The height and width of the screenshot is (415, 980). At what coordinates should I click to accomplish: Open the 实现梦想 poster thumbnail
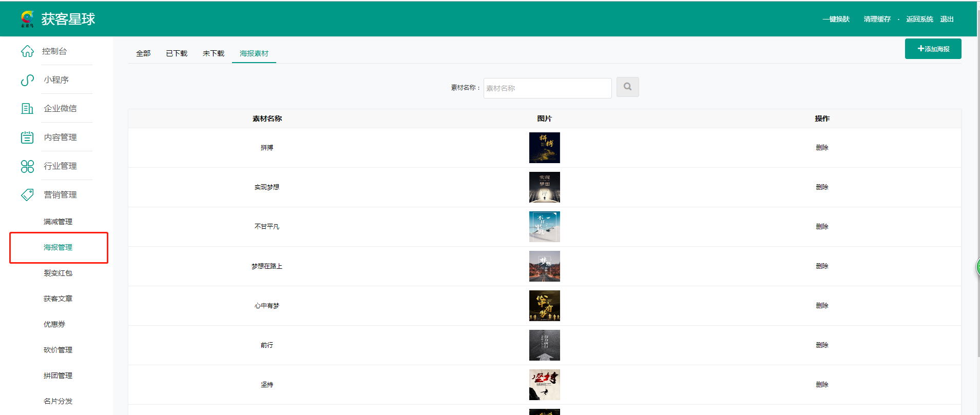(x=545, y=187)
